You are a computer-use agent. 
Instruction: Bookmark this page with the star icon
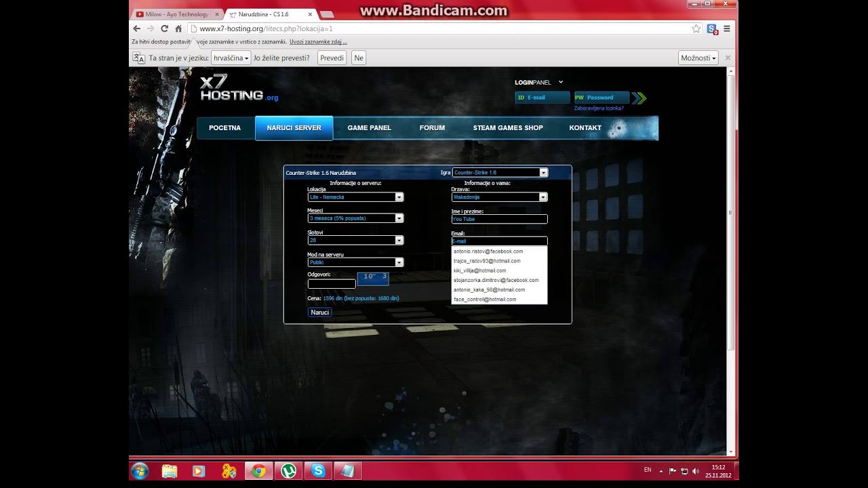point(696,28)
